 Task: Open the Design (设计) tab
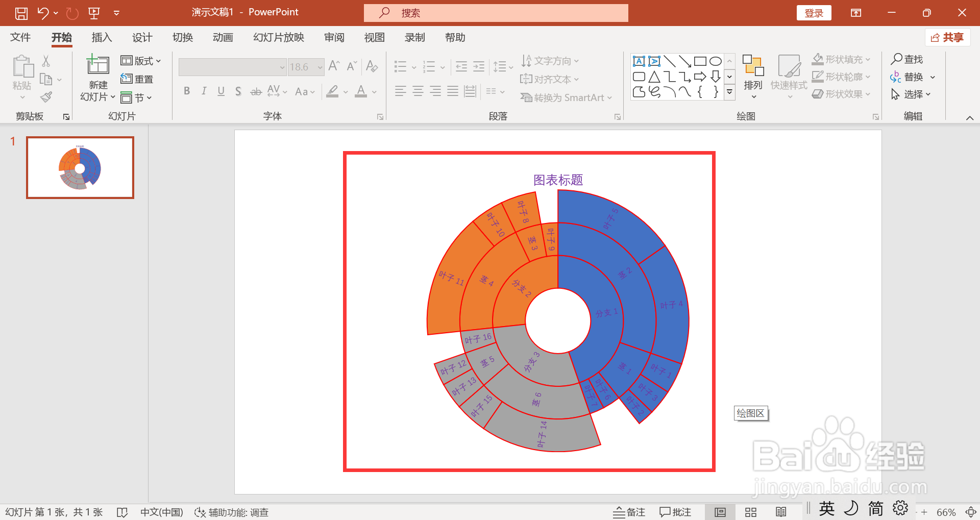click(x=142, y=37)
